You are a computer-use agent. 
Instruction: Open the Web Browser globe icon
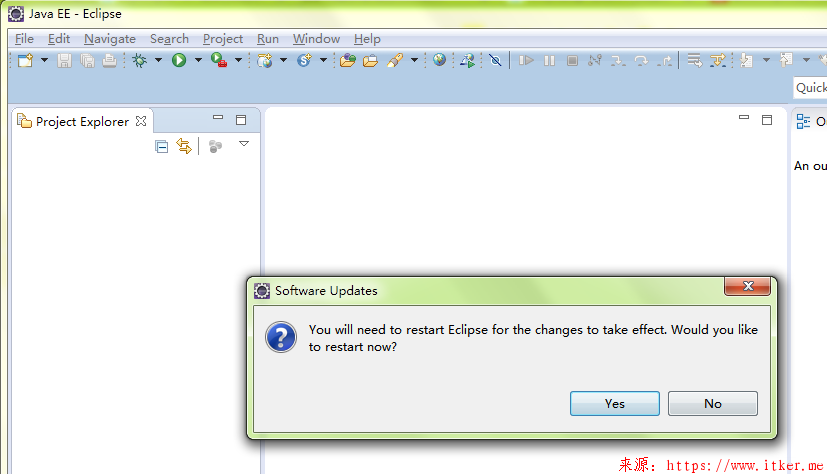tap(439, 60)
